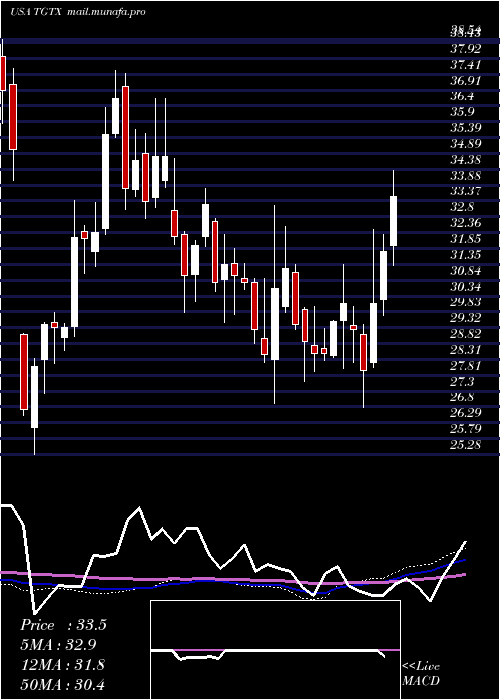Select the 29.32 price axis label
The height and width of the screenshot is (700, 500).
click(x=466, y=318)
